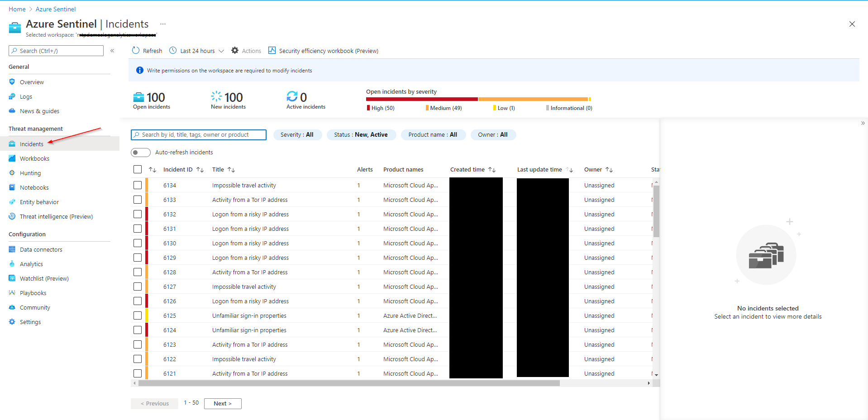868x420 pixels.
Task: Collapse the sidebar with double chevron
Action: click(x=112, y=51)
